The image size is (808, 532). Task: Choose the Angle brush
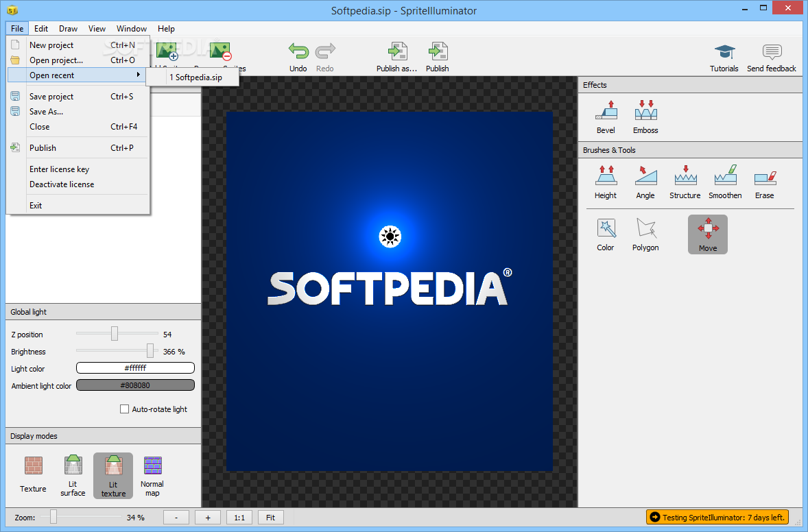click(x=645, y=182)
